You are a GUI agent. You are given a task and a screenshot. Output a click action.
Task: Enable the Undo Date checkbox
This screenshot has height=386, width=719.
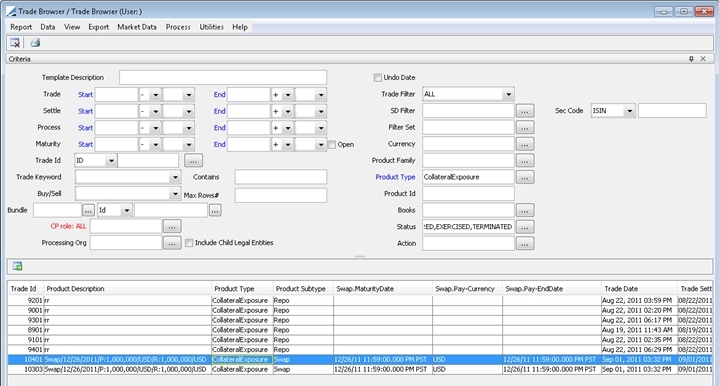377,77
